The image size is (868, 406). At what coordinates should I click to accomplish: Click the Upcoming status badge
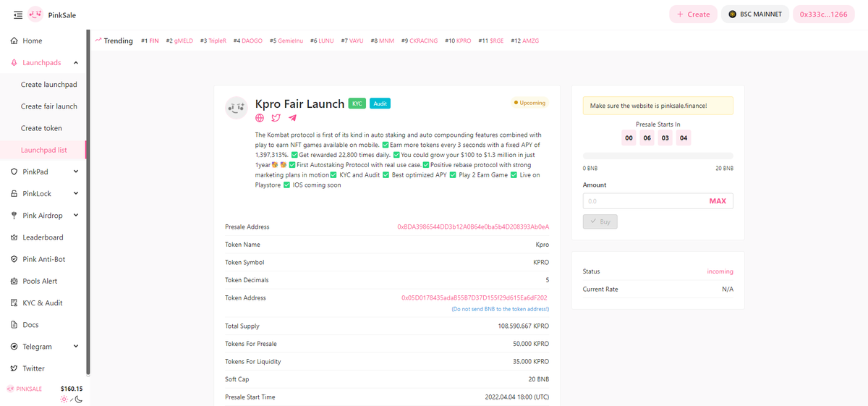[x=529, y=103]
